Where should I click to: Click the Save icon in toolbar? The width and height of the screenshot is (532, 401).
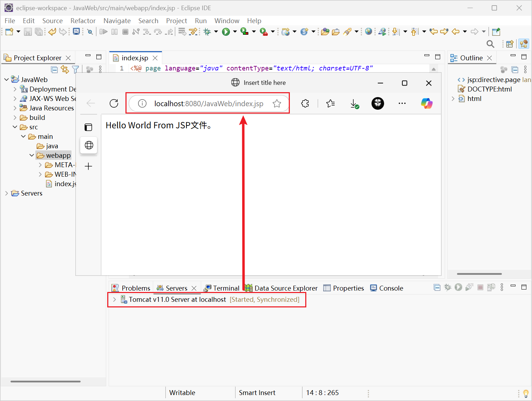point(28,32)
